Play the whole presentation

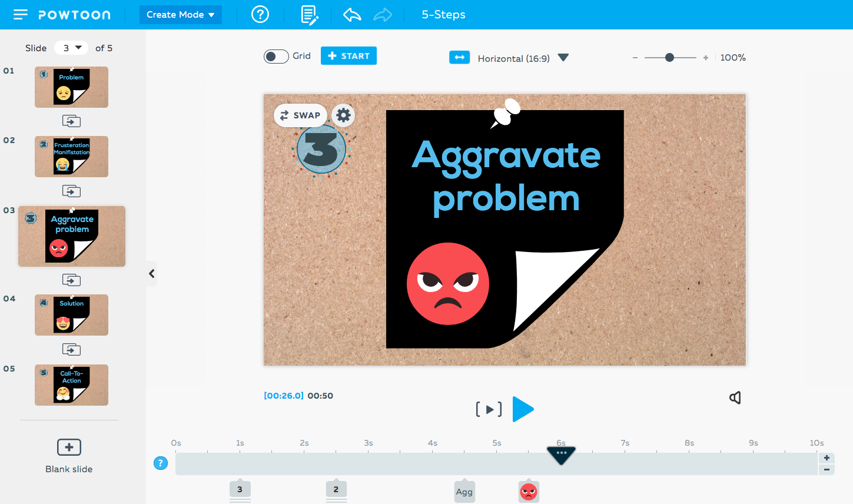[523, 409]
